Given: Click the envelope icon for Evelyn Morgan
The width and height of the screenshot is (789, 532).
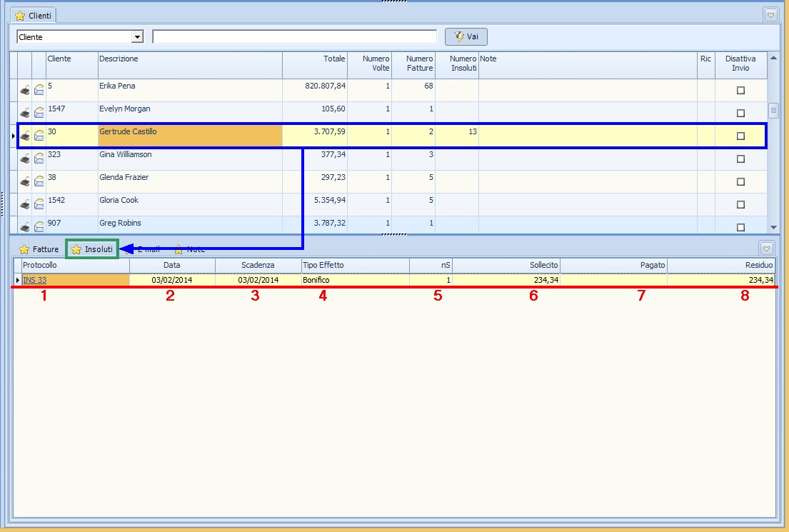Looking at the screenshot, I should (x=39, y=113).
